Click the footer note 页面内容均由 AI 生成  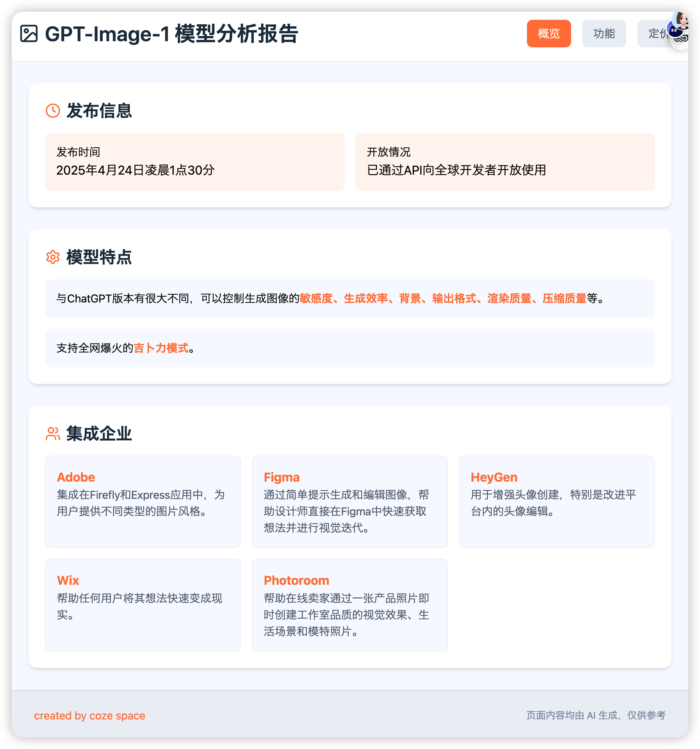[571, 715]
